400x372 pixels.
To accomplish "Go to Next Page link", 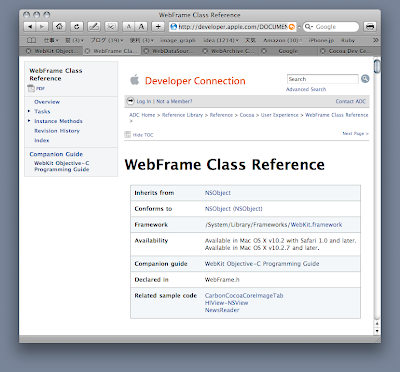I will pos(355,134).
